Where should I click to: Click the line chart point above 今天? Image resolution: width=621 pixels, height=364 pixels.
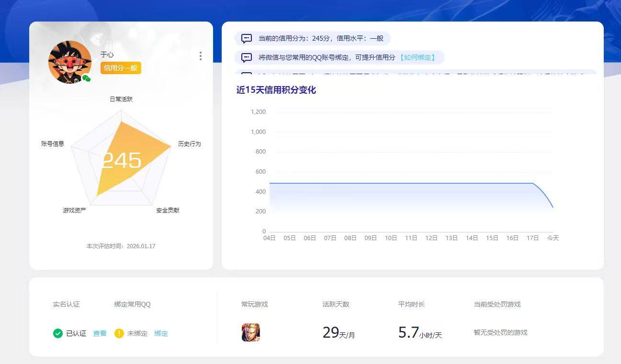(553, 207)
